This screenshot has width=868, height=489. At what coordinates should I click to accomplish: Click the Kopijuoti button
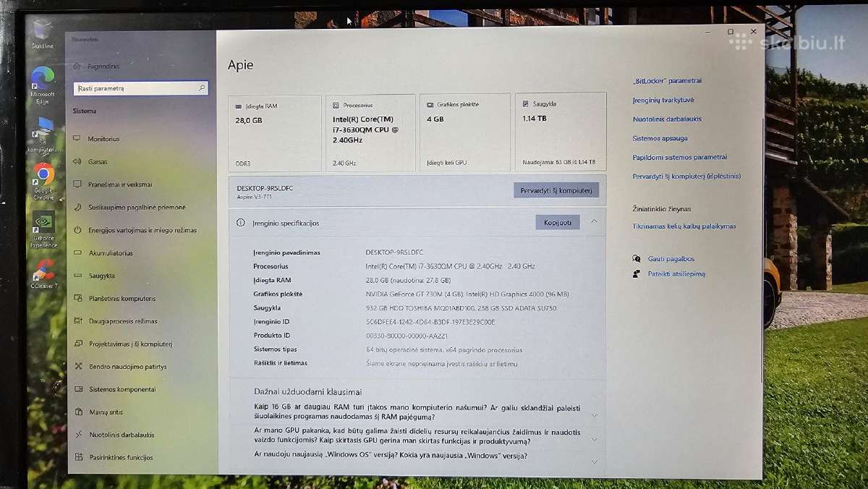pyautogui.click(x=558, y=223)
